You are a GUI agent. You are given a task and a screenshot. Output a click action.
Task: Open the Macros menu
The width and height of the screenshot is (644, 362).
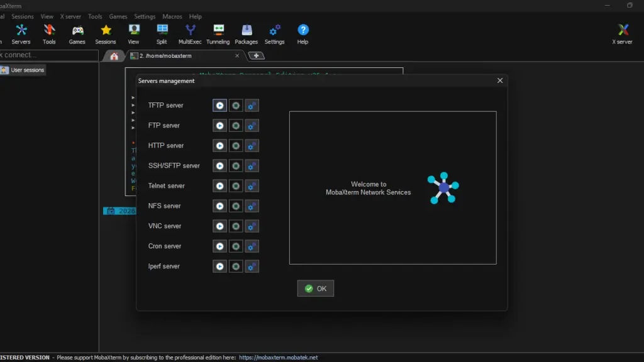172,16
